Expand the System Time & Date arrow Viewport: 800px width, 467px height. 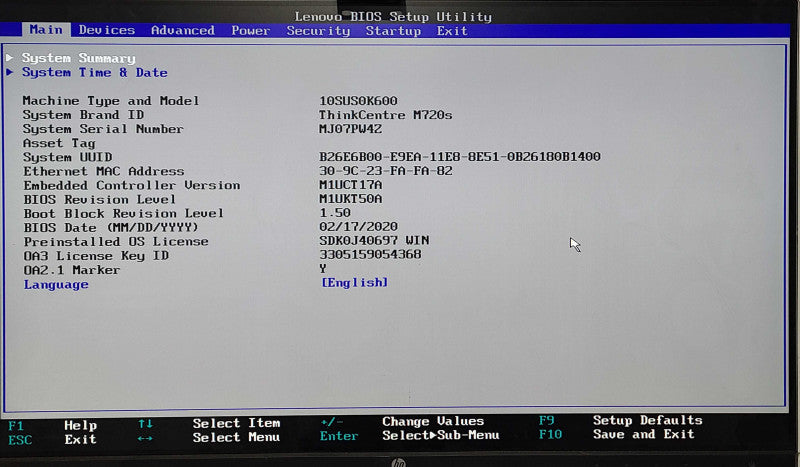coord(9,72)
